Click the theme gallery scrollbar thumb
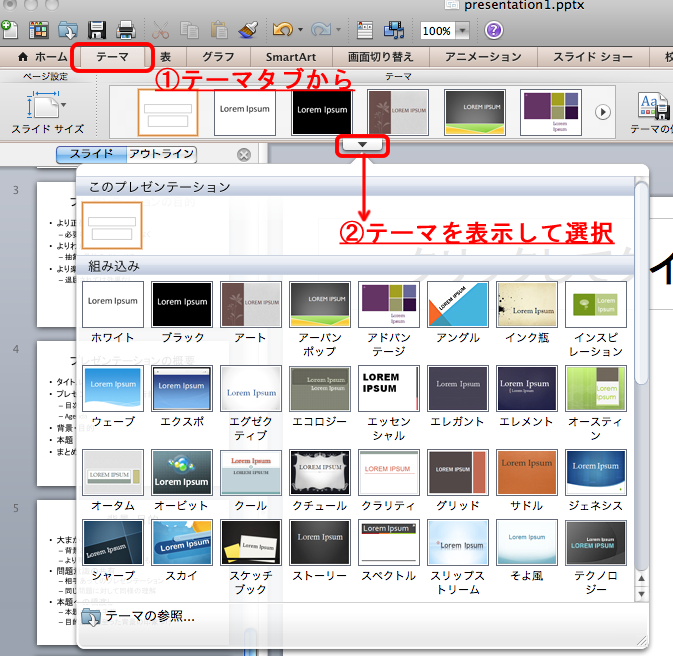 pyautogui.click(x=641, y=284)
